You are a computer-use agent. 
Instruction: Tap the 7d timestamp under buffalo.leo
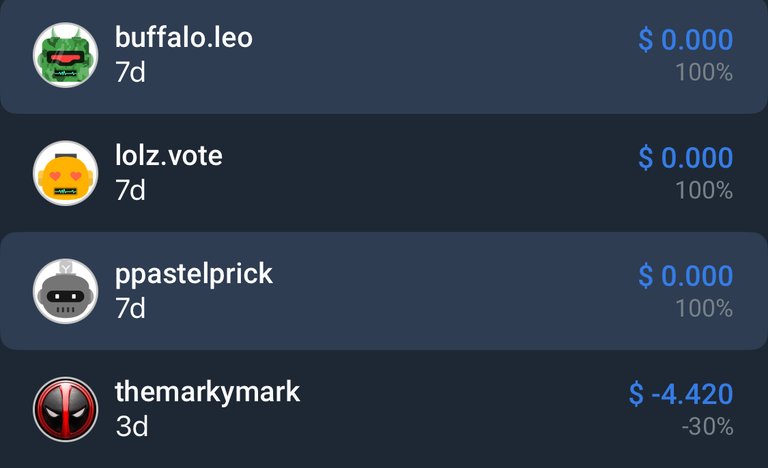(130, 73)
